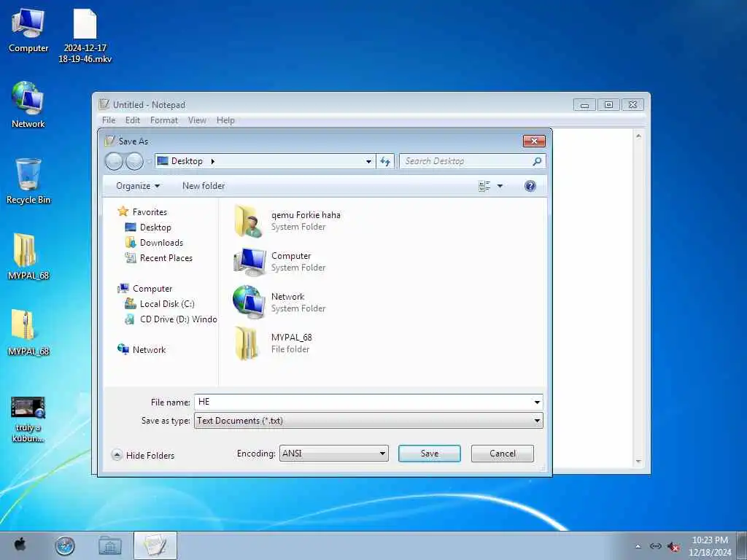747x560 pixels.
Task: Select CD Drive (D:) in the navigation pane
Action: click(x=171, y=319)
